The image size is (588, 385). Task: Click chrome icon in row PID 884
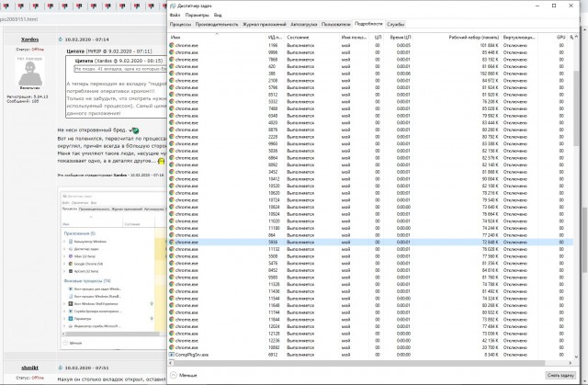[172, 235]
